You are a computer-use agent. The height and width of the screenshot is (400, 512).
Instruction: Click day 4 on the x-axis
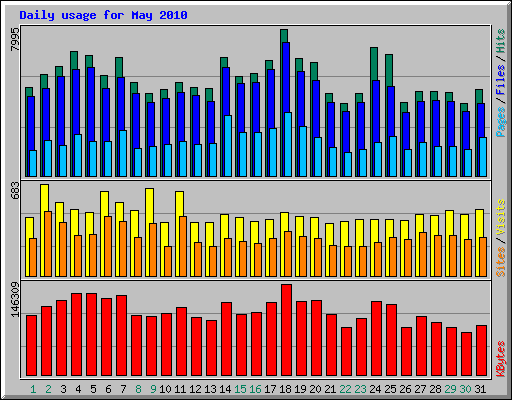click(x=78, y=389)
